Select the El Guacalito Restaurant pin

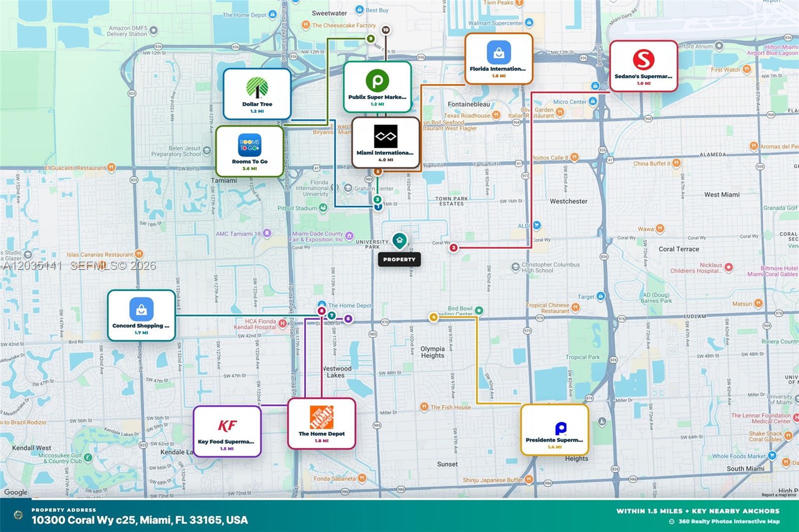111,168
